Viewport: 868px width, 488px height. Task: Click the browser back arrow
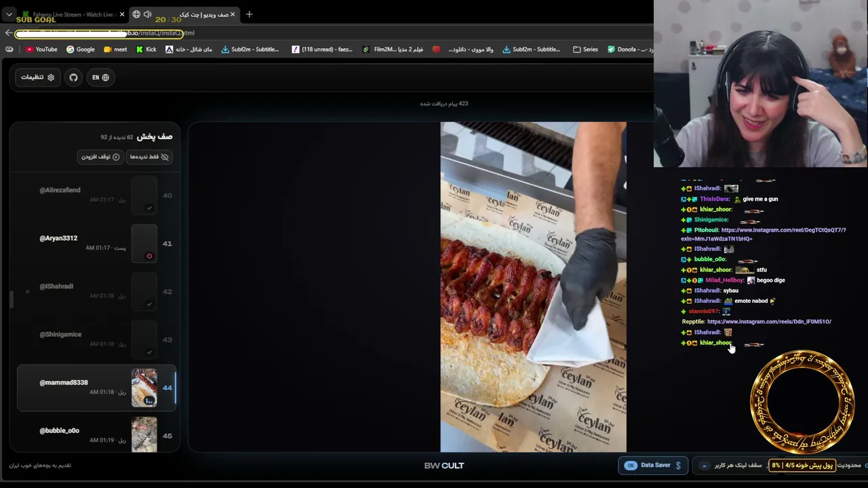(x=9, y=33)
